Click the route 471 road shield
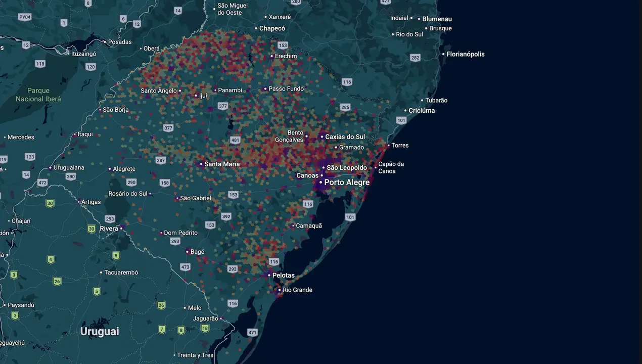This screenshot has height=364, width=642. tap(253, 333)
